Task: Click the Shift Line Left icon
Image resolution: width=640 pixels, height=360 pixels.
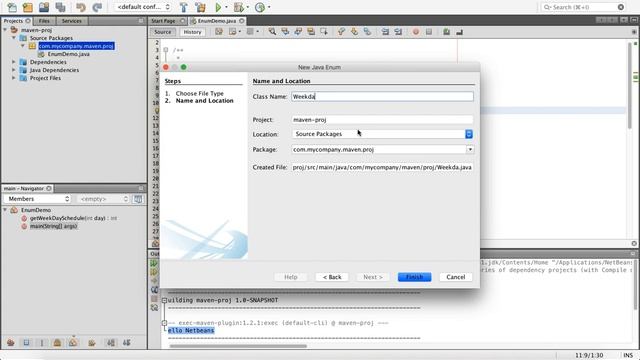Action: 385,32
